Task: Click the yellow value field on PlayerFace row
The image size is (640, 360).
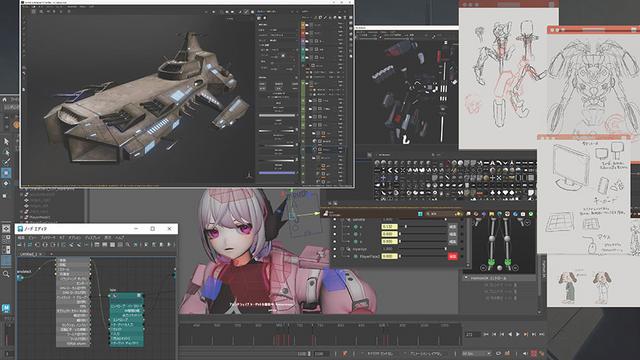Action: tap(389, 256)
